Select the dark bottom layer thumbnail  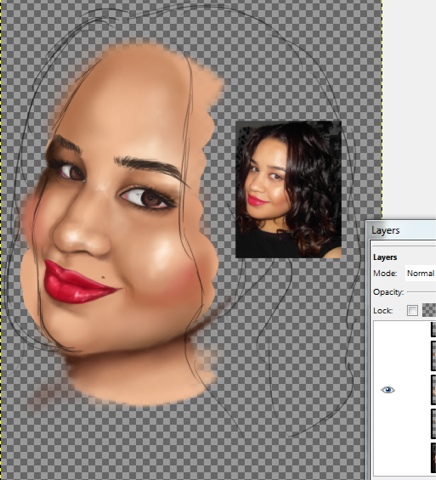coord(433,458)
